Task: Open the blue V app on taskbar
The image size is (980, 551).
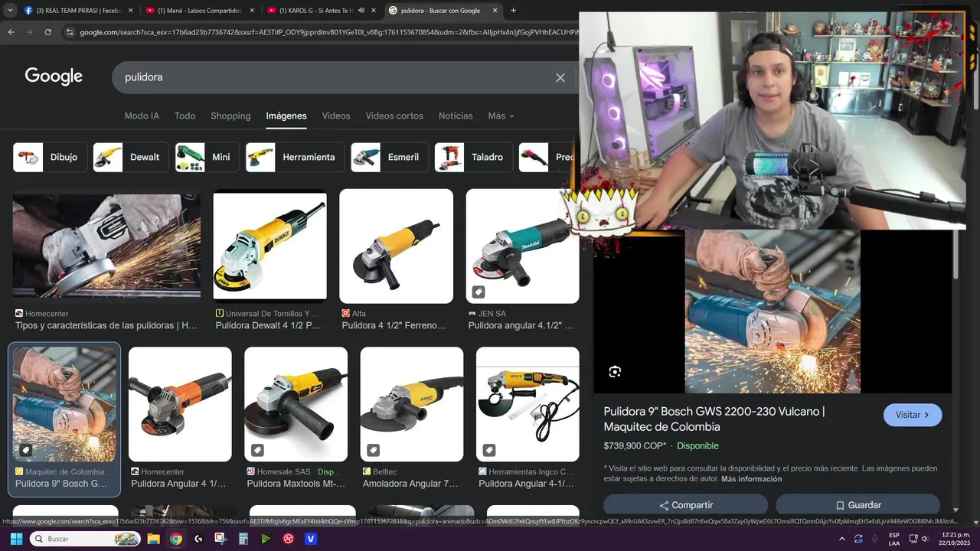Action: [x=311, y=539]
